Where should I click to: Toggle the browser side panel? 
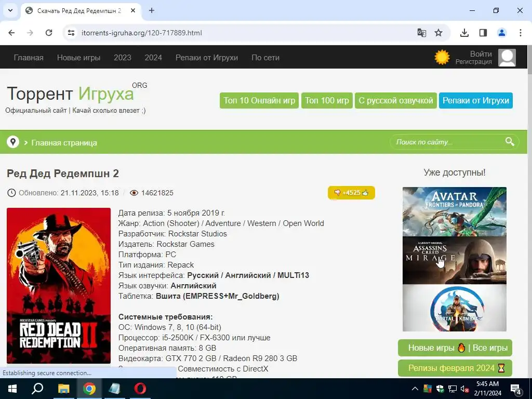[483, 33]
